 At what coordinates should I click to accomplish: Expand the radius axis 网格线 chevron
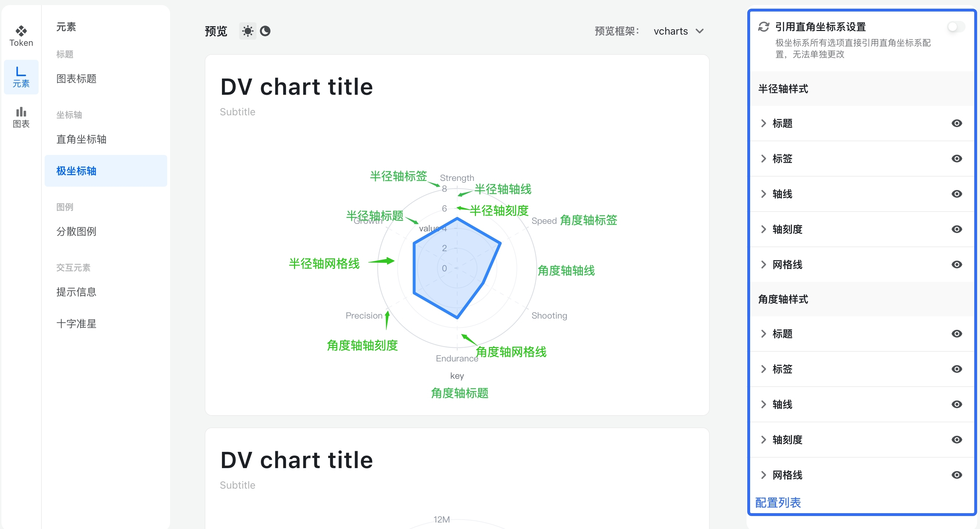point(763,264)
